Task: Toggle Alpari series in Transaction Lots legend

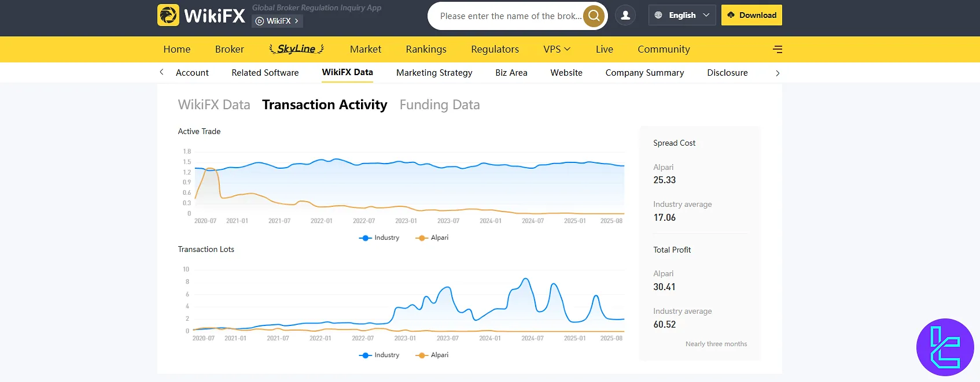Action: [x=432, y=355]
